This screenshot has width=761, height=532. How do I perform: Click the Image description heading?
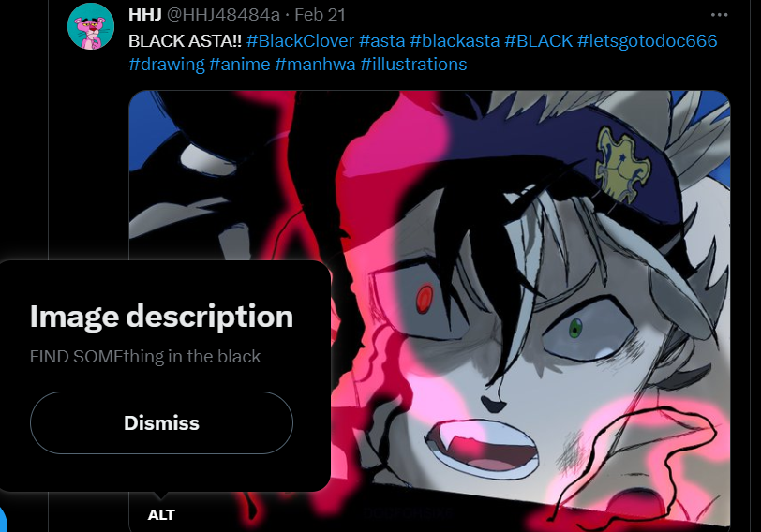(x=161, y=317)
